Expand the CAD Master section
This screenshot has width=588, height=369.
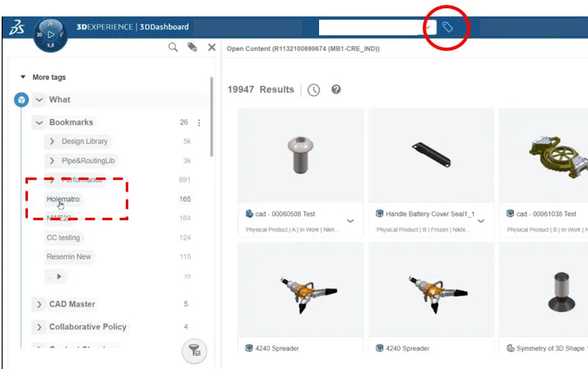39,304
